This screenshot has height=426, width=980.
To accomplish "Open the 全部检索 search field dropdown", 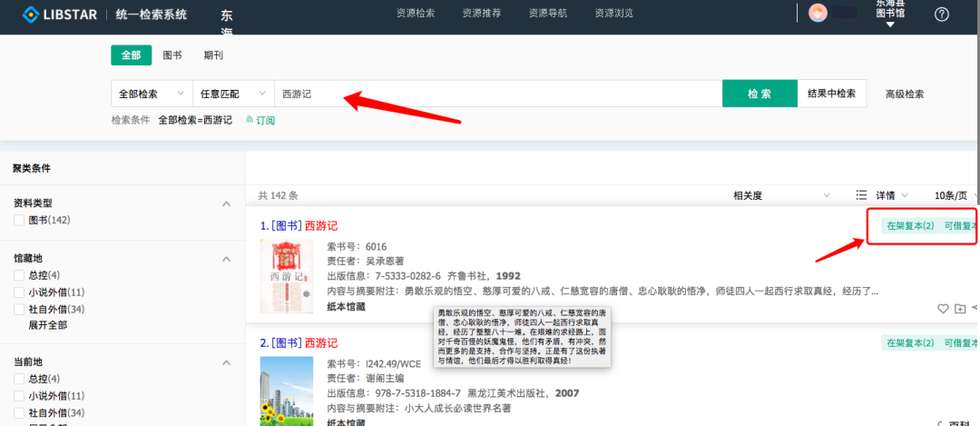I will (151, 94).
